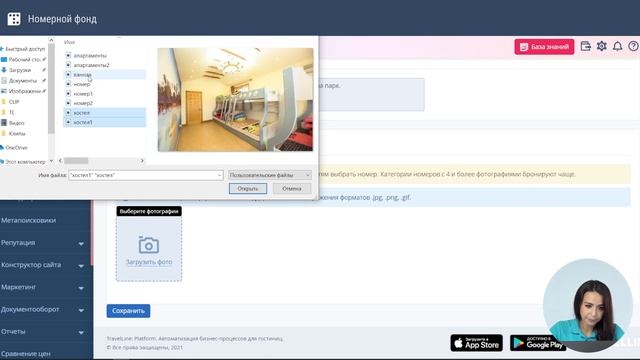Open TL folder in navigation pane

[x=11, y=112]
